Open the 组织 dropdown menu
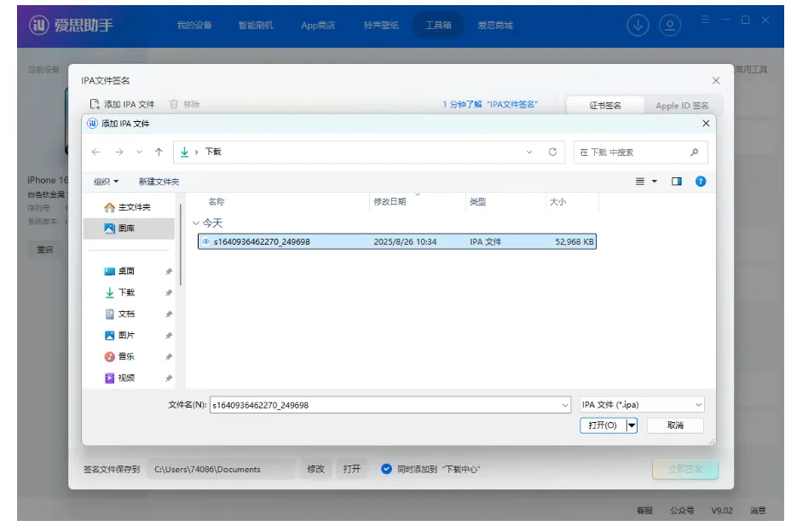This screenshot has width=791, height=532. 106,182
